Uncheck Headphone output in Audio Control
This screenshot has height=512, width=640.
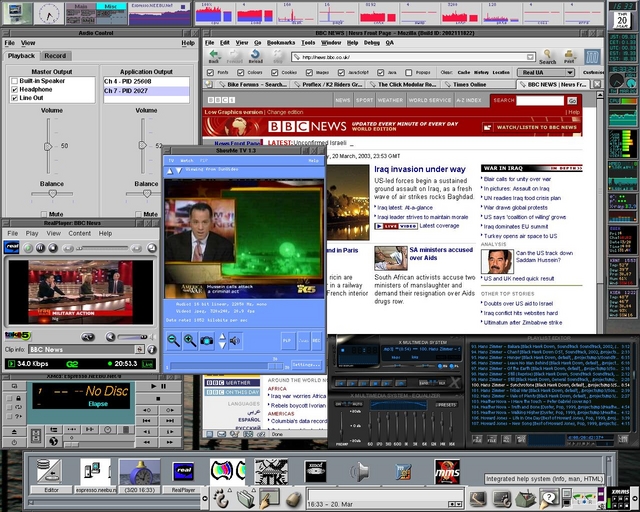click(x=15, y=89)
